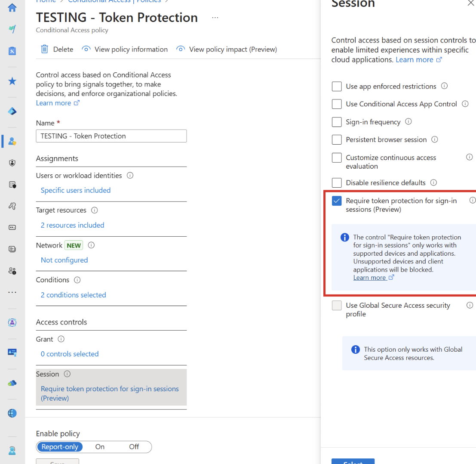Uncheck Require token protection for sign-in sessions

tap(337, 201)
